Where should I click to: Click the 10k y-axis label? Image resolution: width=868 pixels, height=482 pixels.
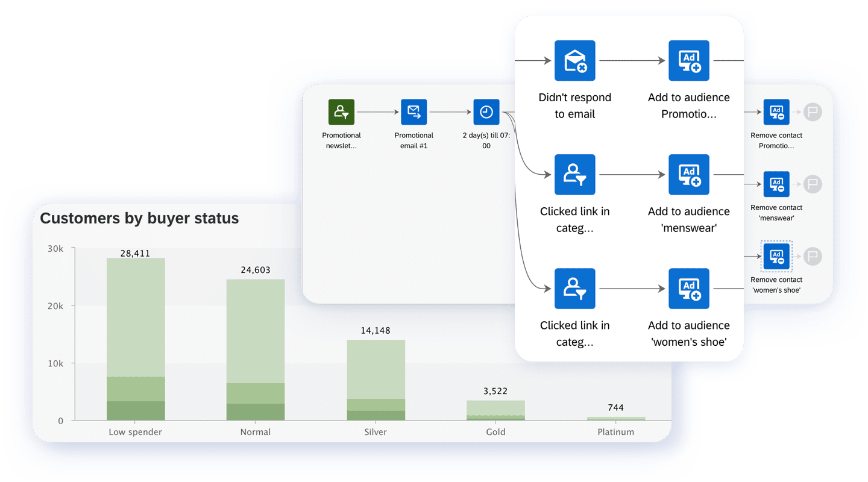click(x=56, y=363)
